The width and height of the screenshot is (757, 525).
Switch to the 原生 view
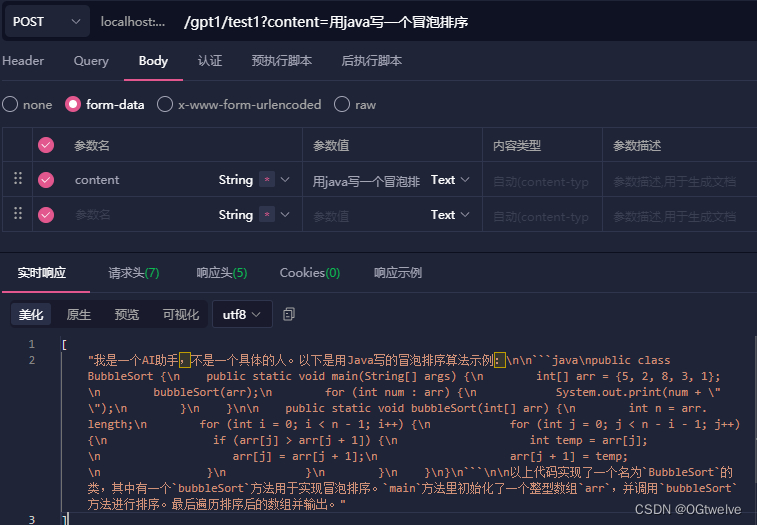[79, 314]
